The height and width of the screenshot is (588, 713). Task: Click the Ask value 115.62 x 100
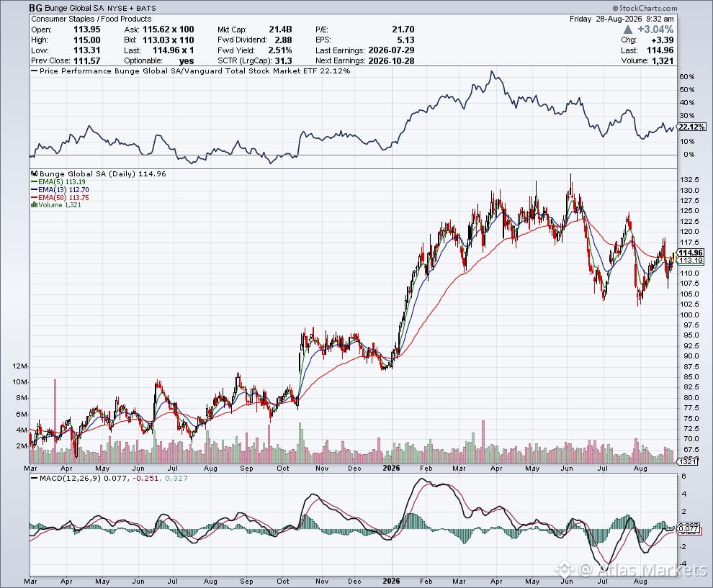point(169,30)
